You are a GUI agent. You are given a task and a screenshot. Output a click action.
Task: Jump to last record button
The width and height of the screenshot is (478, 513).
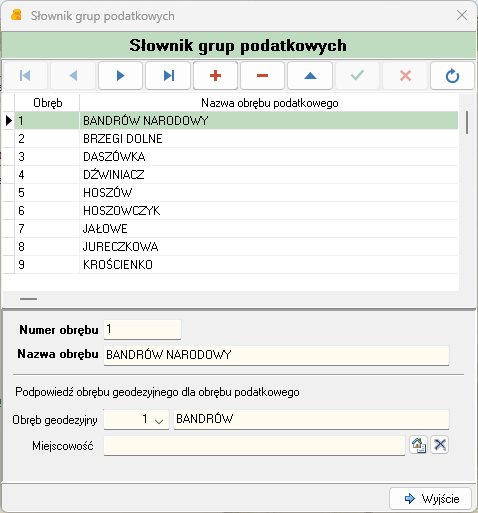point(168,76)
